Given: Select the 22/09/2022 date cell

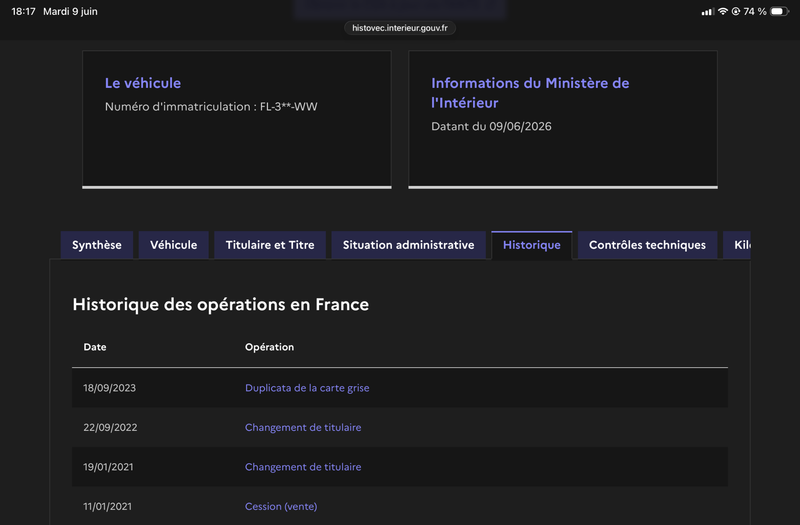Looking at the screenshot, I should point(110,428).
